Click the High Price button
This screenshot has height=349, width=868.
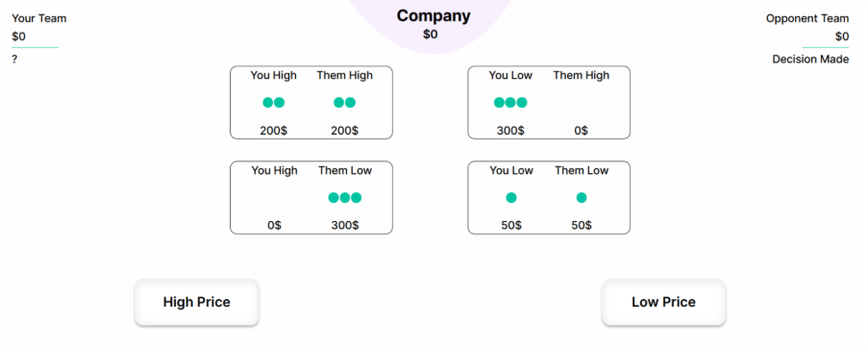point(196,302)
